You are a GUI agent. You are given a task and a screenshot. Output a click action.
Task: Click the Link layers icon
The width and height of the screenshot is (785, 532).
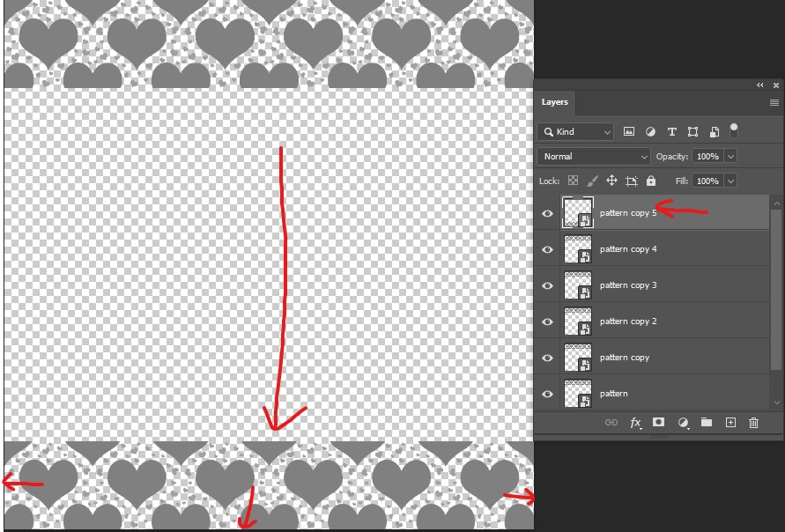[x=611, y=423]
